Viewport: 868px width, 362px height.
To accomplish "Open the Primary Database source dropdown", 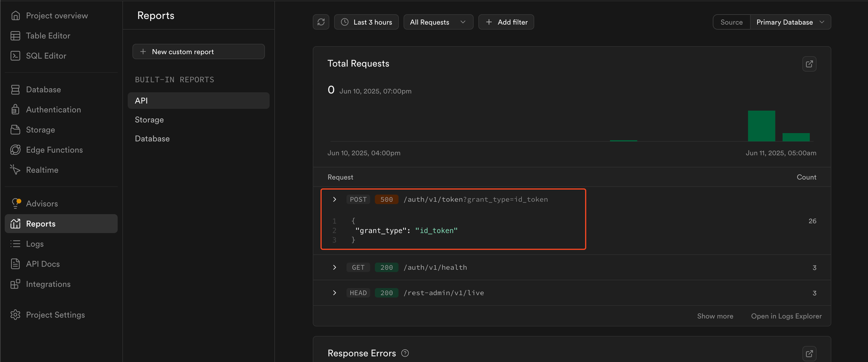I will coord(790,22).
